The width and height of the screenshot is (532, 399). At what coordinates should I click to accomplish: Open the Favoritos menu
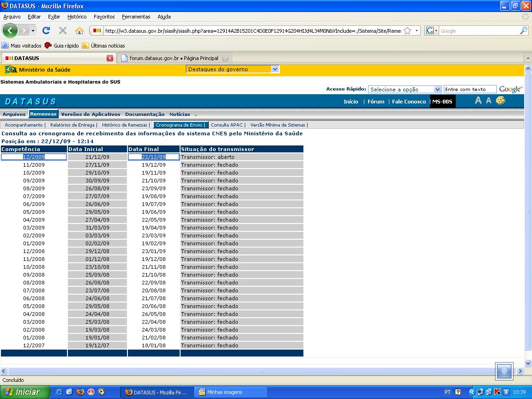click(104, 17)
